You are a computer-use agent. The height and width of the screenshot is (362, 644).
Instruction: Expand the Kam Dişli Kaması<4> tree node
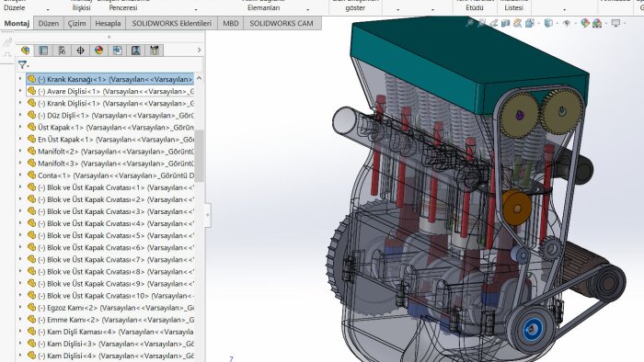[x=20, y=332]
